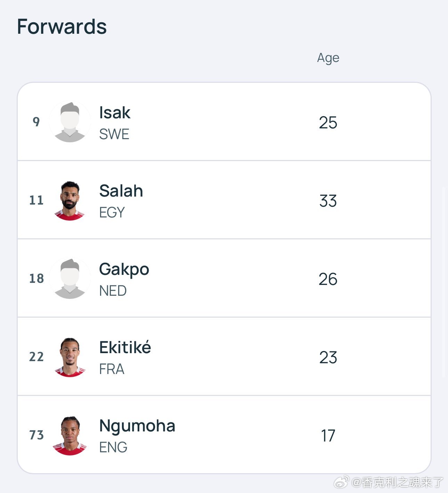The image size is (448, 493).
Task: Sort by the Age column header
Action: 328,58
